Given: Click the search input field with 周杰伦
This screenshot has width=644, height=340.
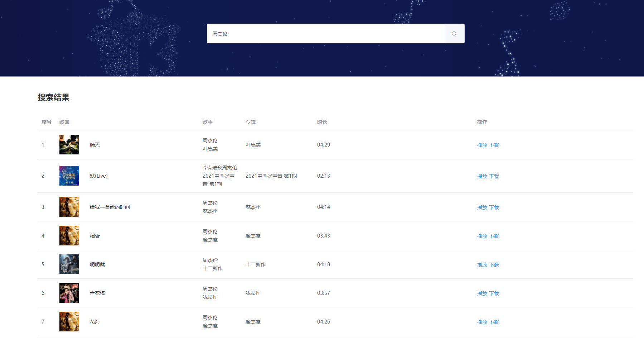Looking at the screenshot, I should (325, 34).
